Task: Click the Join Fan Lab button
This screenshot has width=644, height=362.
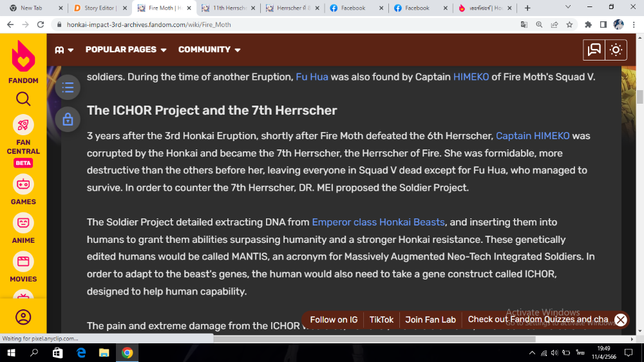Action: coord(430,319)
